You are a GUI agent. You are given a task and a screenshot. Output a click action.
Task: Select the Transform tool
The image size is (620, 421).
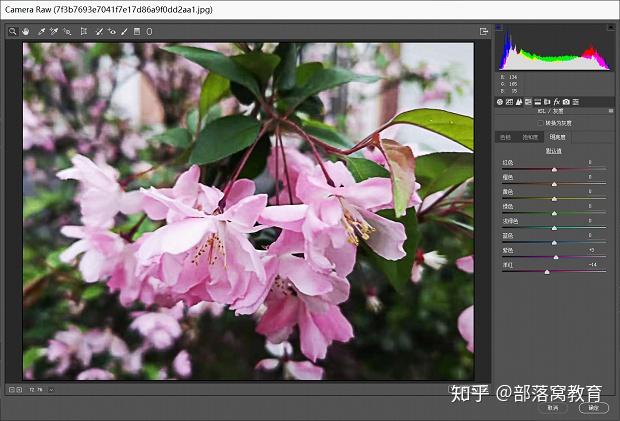pyautogui.click(x=84, y=31)
